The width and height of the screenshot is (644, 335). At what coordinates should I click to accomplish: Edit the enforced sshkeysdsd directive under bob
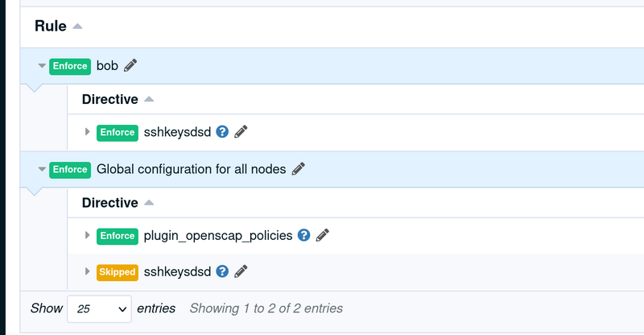click(x=241, y=131)
